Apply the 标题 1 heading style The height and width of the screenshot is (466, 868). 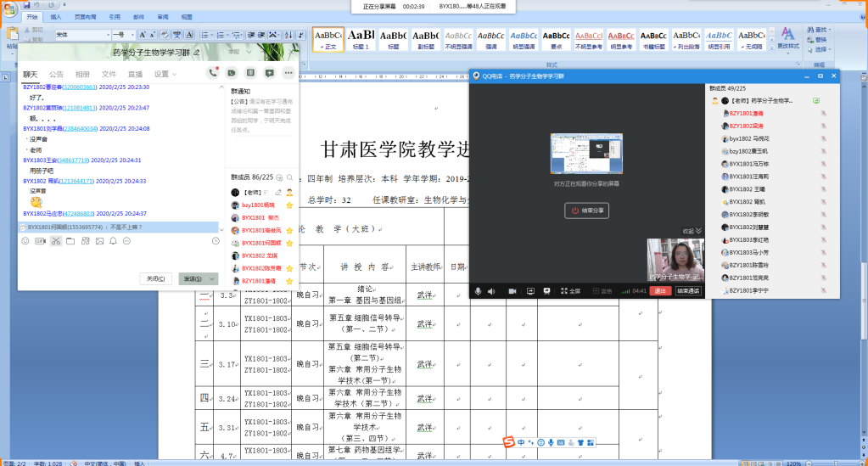click(361, 39)
